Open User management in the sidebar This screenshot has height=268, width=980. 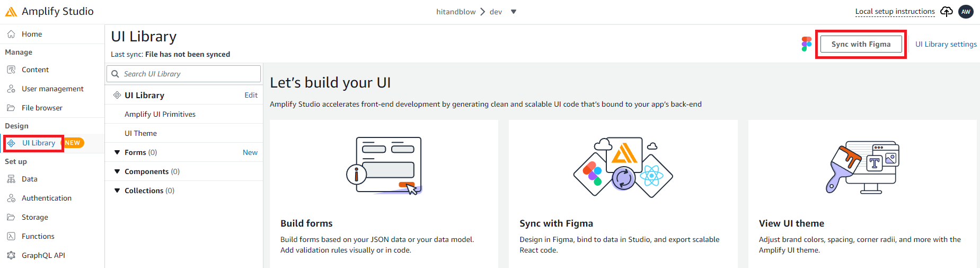tap(52, 89)
